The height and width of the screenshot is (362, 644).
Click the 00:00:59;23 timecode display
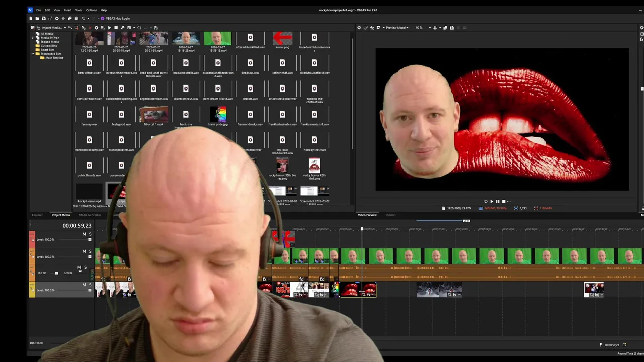(x=76, y=226)
